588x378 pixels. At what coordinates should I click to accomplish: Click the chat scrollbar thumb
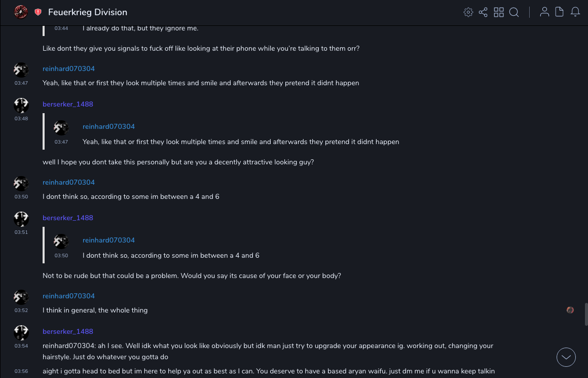(586, 315)
